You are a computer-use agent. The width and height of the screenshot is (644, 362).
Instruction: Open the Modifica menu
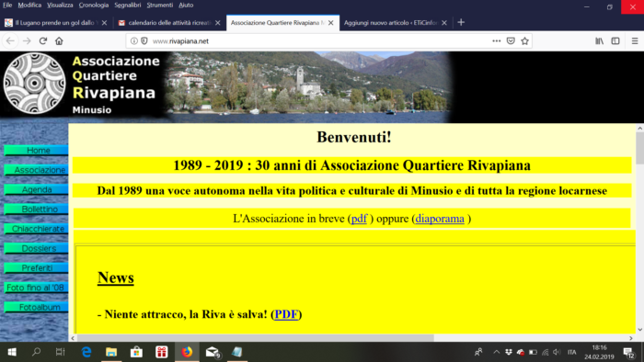tap(29, 5)
